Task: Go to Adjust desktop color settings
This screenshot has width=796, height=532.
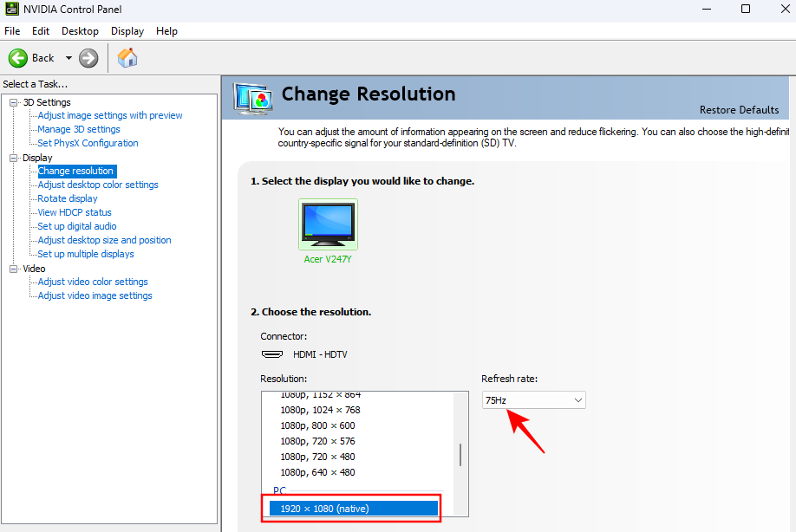Action: (x=98, y=185)
